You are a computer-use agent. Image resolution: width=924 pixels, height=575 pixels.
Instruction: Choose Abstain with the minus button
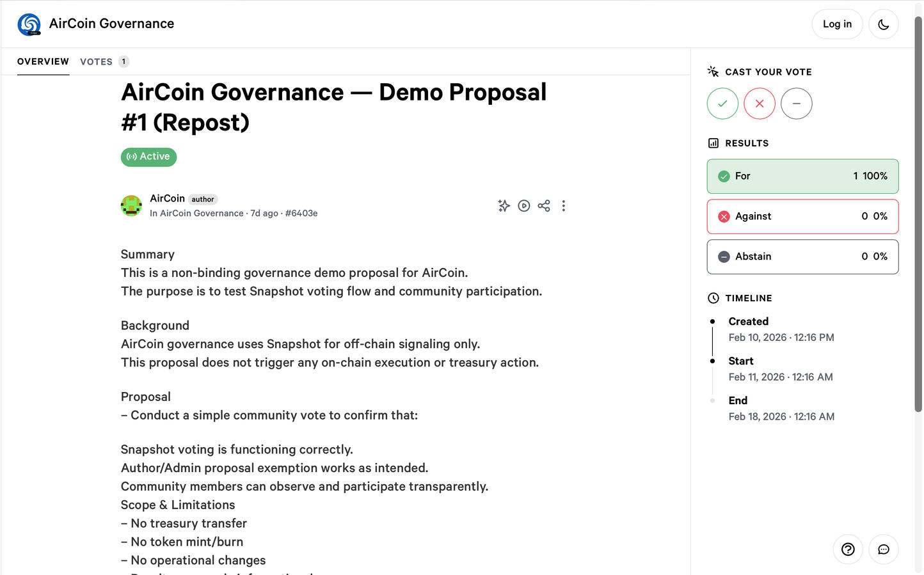coord(796,104)
